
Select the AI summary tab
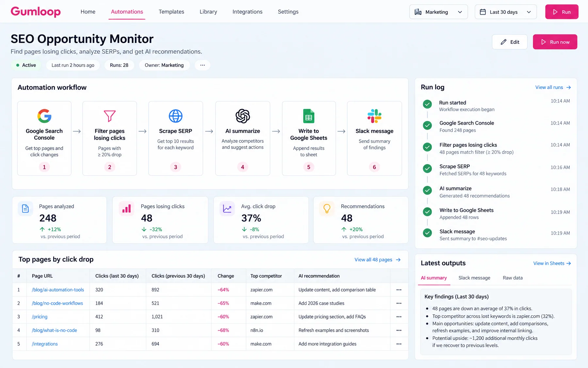434,278
